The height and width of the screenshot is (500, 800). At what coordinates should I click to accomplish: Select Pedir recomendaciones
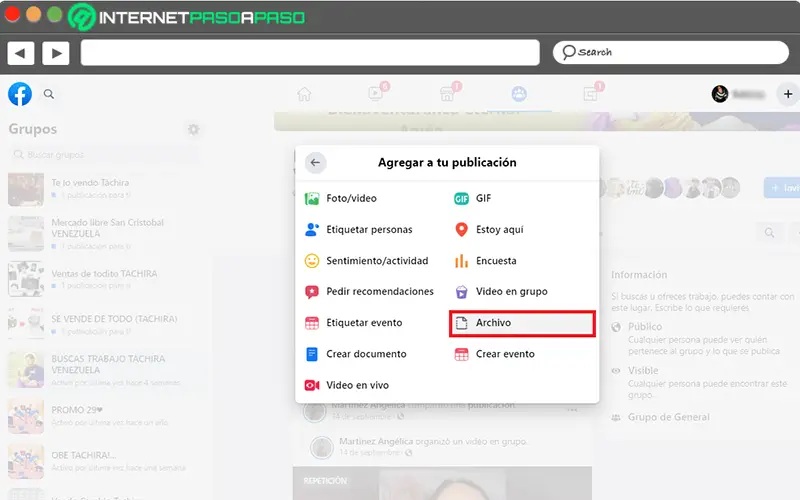coord(369,291)
